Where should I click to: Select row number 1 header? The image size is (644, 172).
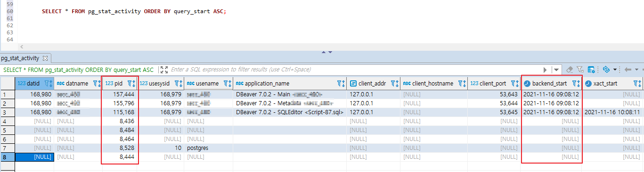point(8,94)
